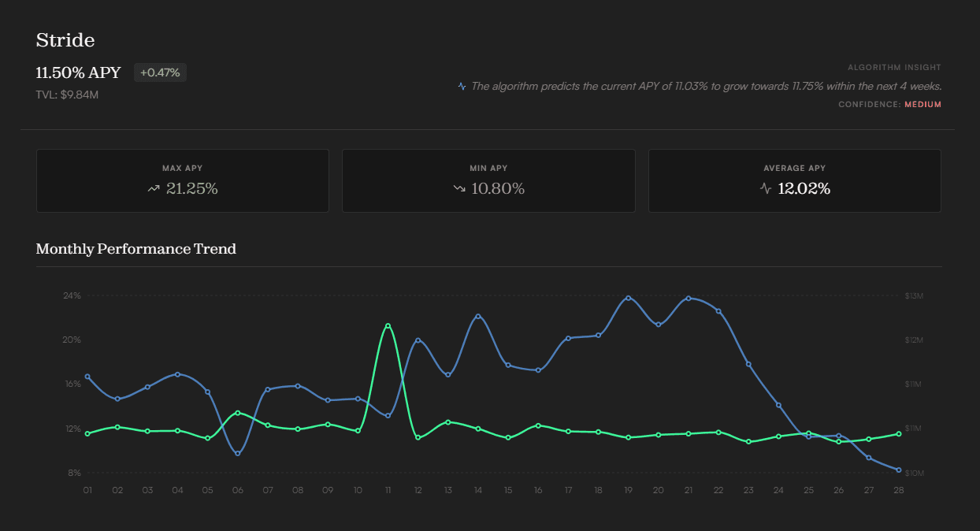Image resolution: width=980 pixels, height=531 pixels.
Task: Click the green data point at day 01
Action: pyautogui.click(x=87, y=433)
